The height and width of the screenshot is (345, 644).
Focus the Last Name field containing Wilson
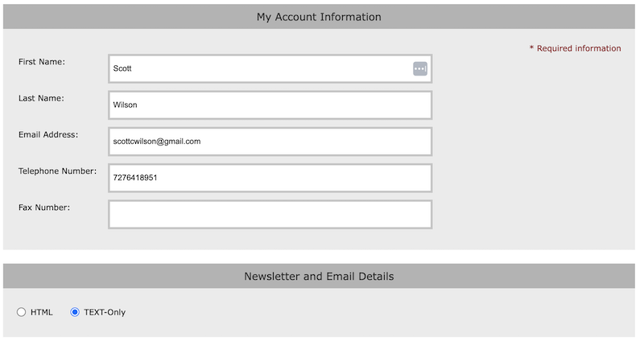click(270, 105)
